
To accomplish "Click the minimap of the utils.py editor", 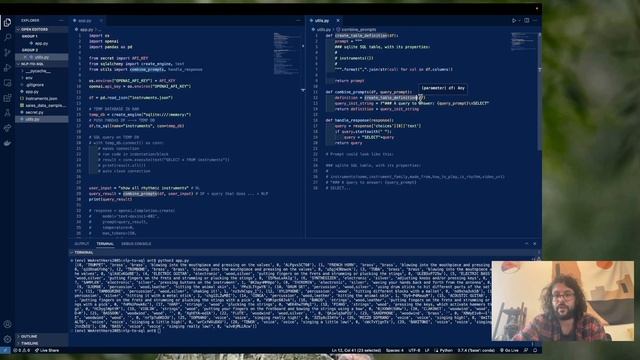I will tap(523, 41).
